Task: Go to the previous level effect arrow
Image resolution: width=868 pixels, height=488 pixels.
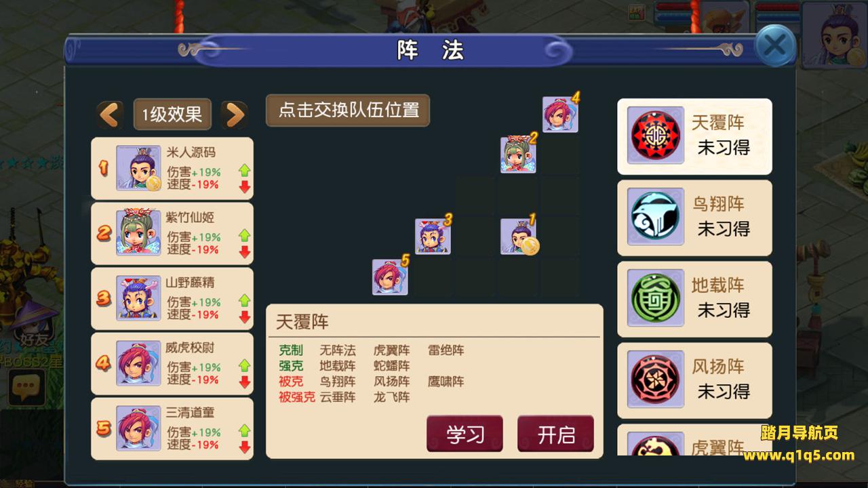Action: coord(110,115)
